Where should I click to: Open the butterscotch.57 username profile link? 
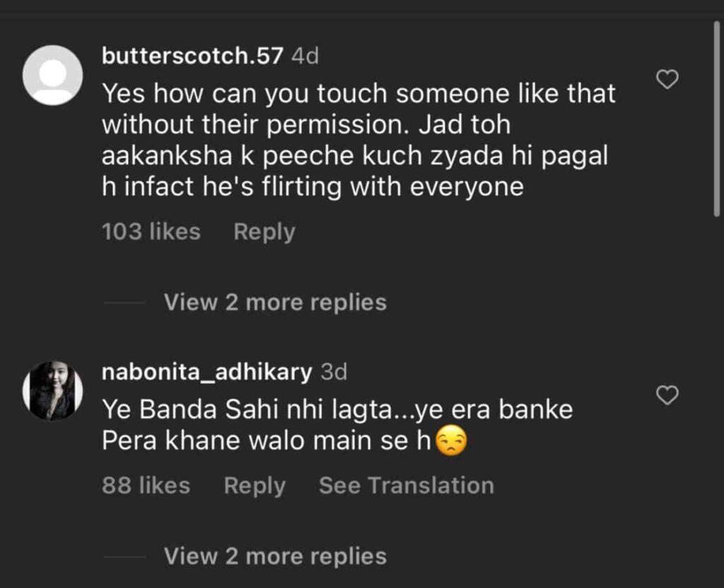(192, 57)
